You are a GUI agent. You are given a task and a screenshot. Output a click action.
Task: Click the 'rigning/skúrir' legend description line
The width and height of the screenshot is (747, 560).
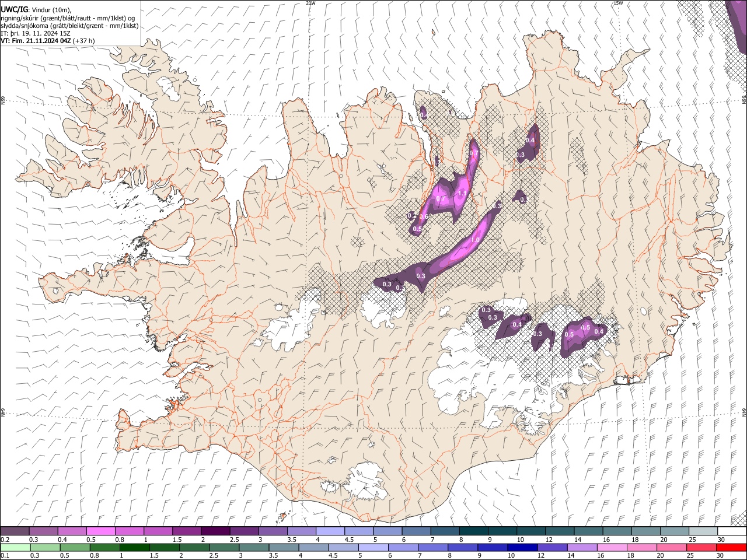[x=68, y=18]
